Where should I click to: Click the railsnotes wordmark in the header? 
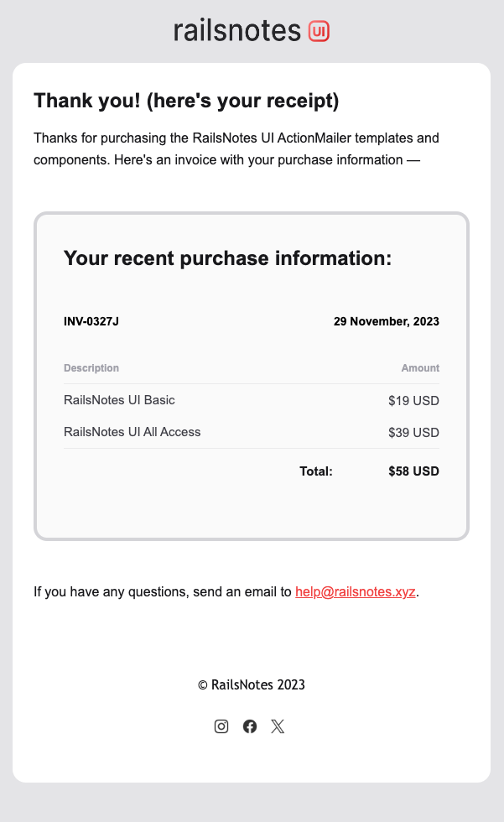coord(237,30)
